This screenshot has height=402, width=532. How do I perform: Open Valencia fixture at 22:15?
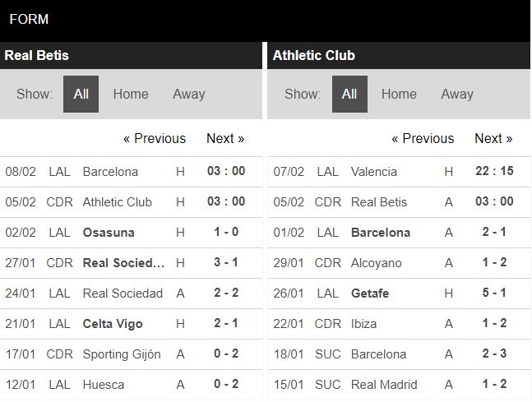[493, 172]
